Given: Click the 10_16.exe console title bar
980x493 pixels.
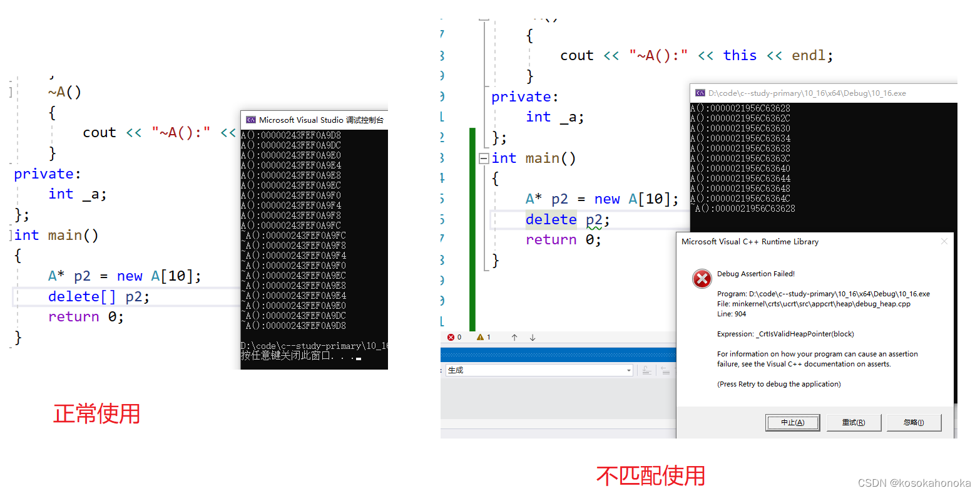Looking at the screenshot, I should pos(824,93).
